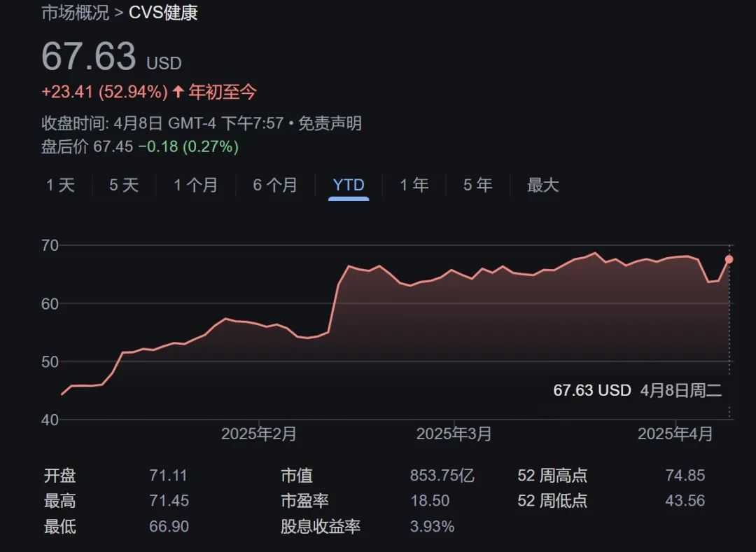Click the 2025年4月 axis label

tap(675, 434)
